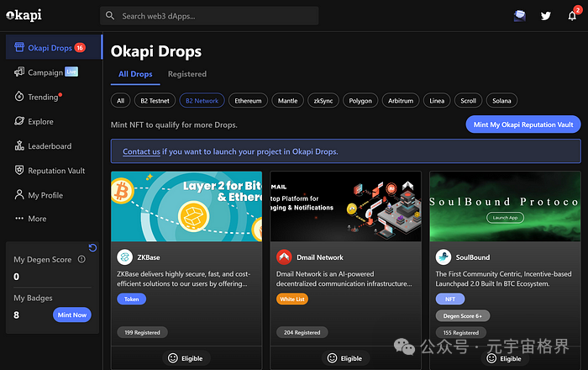The width and height of the screenshot is (588, 370).
Task: Click the Dmail Network Eligible smiley icon
Action: [332, 358]
